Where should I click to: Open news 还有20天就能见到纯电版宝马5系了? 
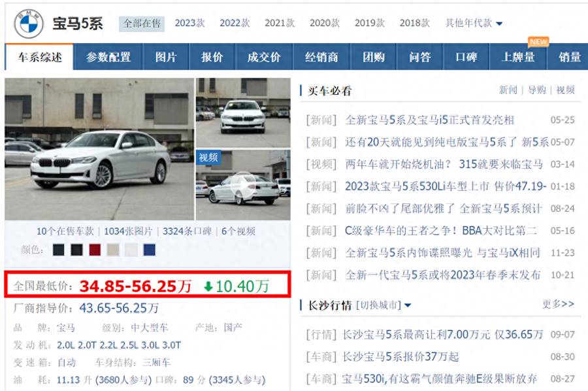point(447,143)
